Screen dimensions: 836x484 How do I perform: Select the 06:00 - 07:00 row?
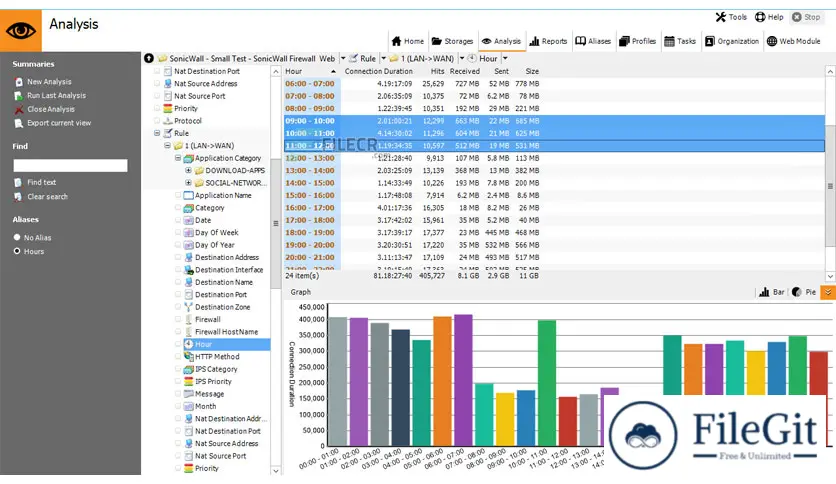pos(554,84)
